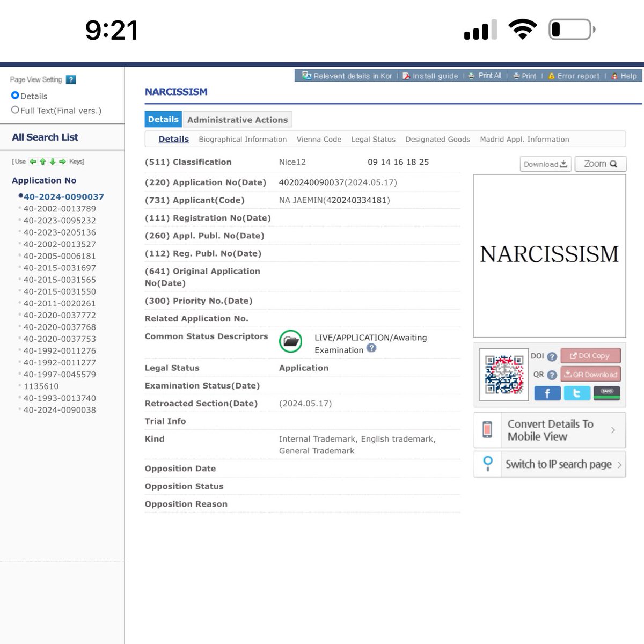Click the green previous-record arrow icon
This screenshot has height=644, width=644.
pyautogui.click(x=33, y=161)
